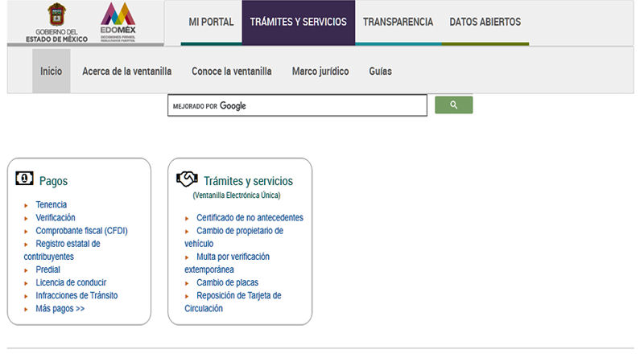Image resolution: width=644 pixels, height=362 pixels.
Task: Open the MI PORTAL tab
Action: click(x=211, y=22)
